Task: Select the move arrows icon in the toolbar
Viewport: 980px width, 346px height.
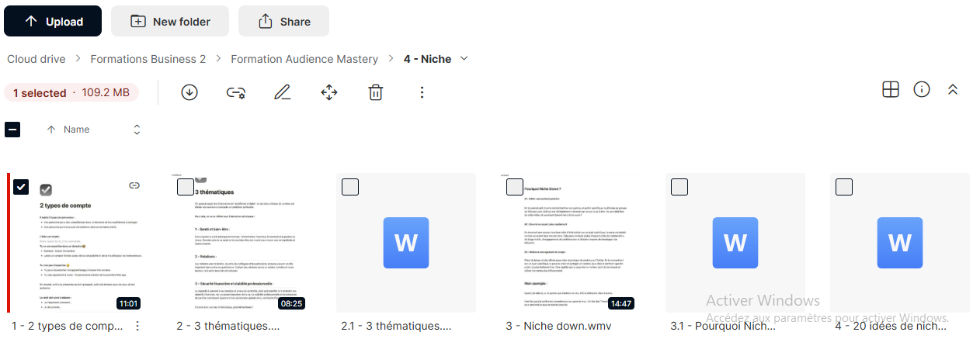Action: tap(328, 92)
